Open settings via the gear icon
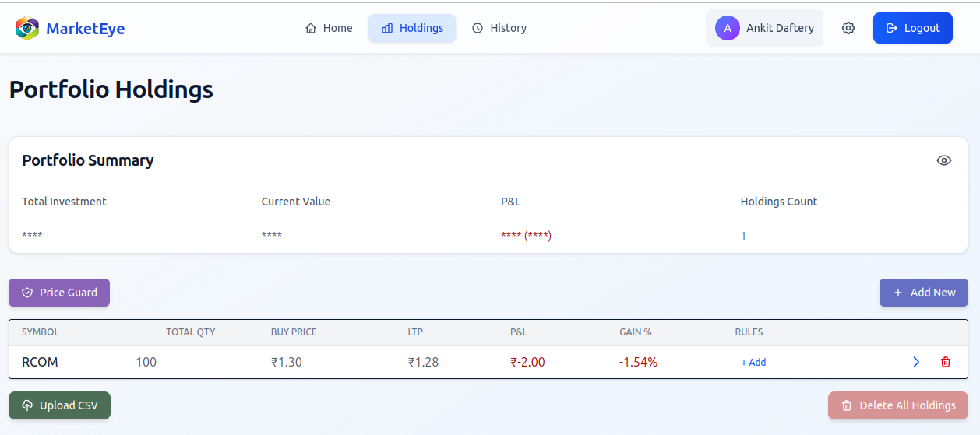Image resolution: width=980 pixels, height=435 pixels. [x=848, y=28]
